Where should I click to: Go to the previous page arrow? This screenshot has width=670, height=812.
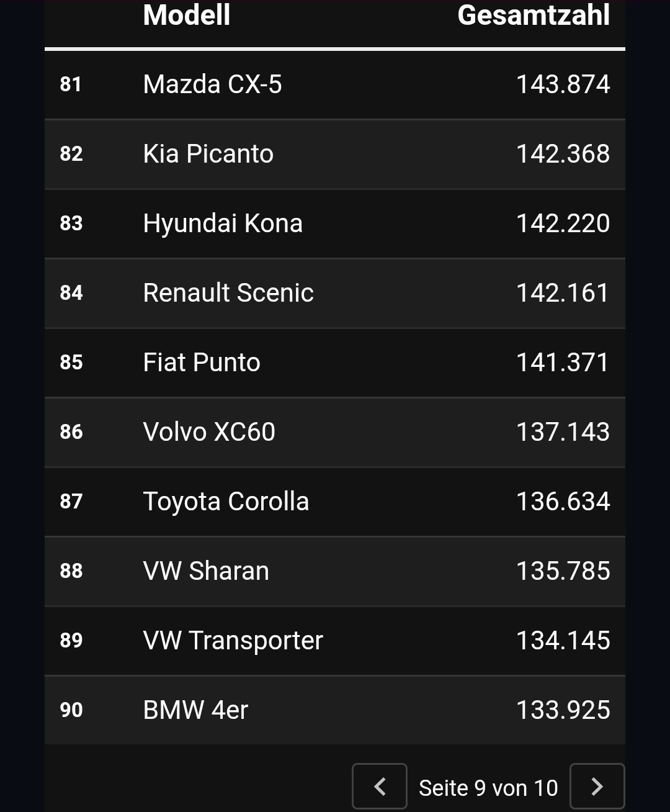pyautogui.click(x=380, y=787)
